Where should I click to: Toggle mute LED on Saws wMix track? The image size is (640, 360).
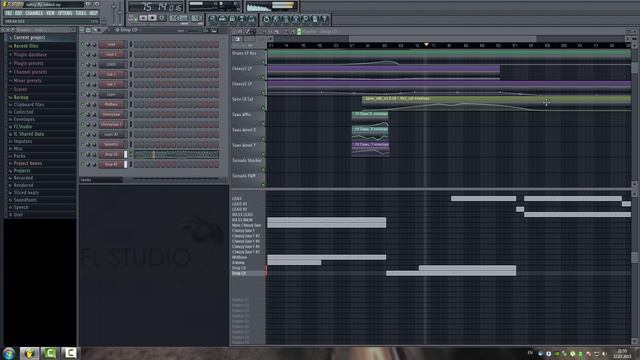(x=263, y=124)
